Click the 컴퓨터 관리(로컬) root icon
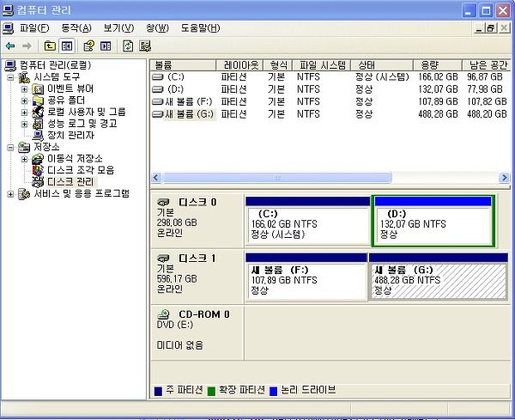 pos(10,65)
